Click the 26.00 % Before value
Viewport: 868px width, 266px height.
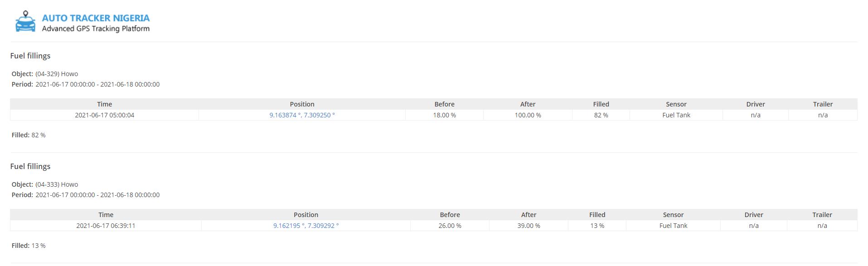tap(450, 226)
